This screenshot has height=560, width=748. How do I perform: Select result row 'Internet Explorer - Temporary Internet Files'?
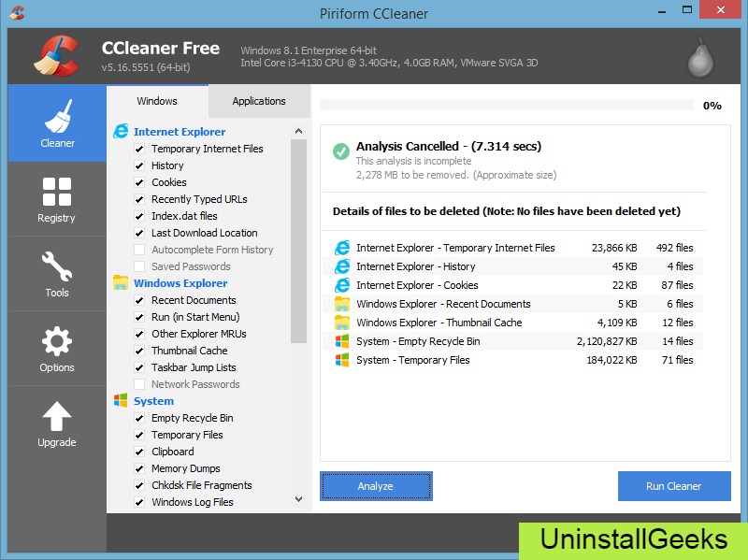pyautogui.click(x=512, y=248)
